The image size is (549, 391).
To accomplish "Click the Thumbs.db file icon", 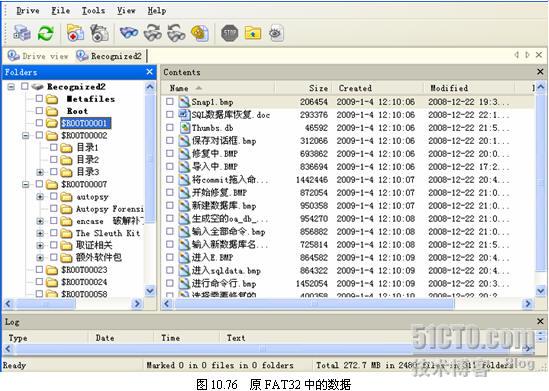I will [x=184, y=128].
